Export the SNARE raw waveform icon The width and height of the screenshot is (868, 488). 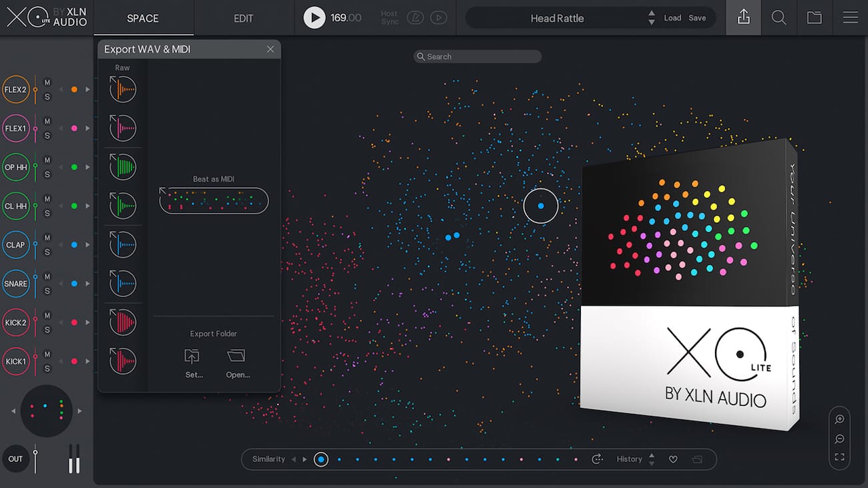[123, 284]
